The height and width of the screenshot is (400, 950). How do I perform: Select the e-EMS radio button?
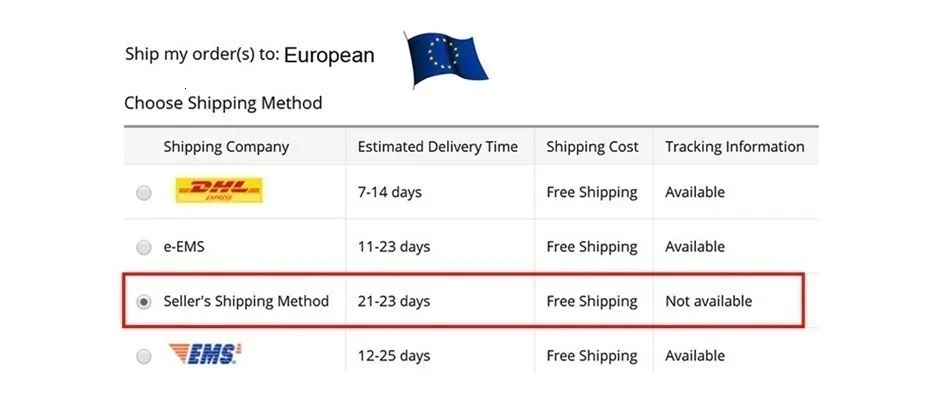click(x=144, y=247)
